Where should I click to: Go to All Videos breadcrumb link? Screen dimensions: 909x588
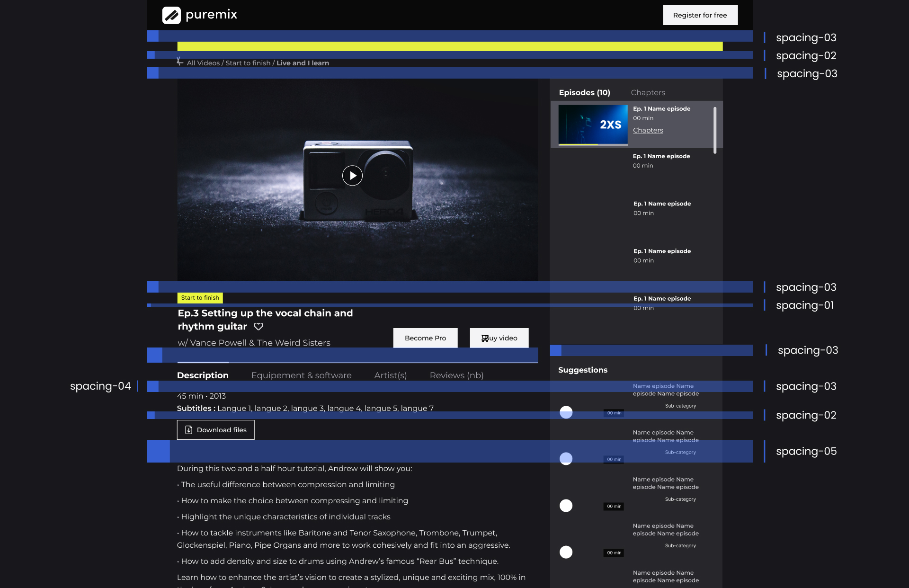(203, 63)
